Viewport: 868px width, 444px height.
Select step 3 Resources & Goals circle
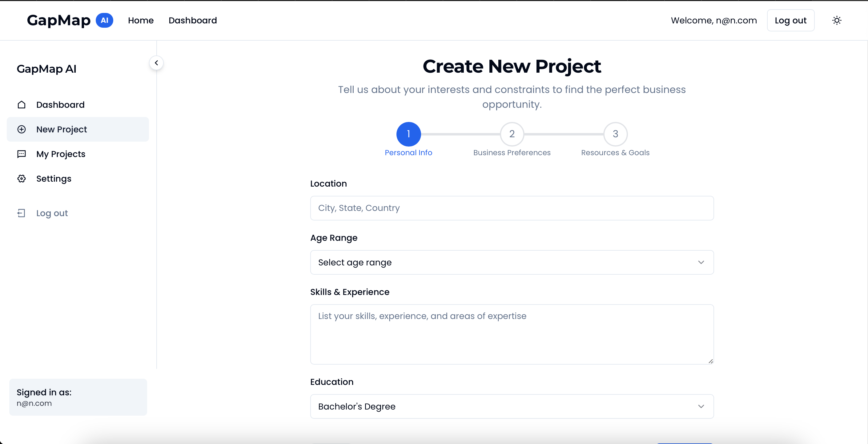click(615, 134)
